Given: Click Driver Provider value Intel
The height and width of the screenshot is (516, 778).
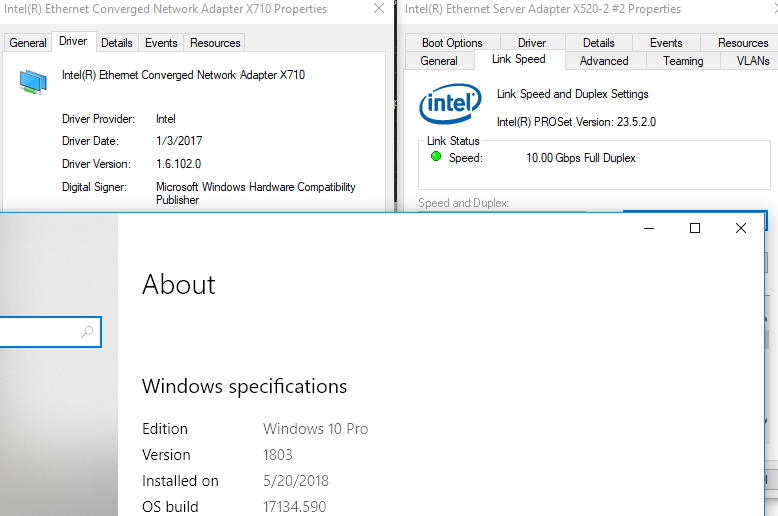Looking at the screenshot, I should click(x=165, y=119).
